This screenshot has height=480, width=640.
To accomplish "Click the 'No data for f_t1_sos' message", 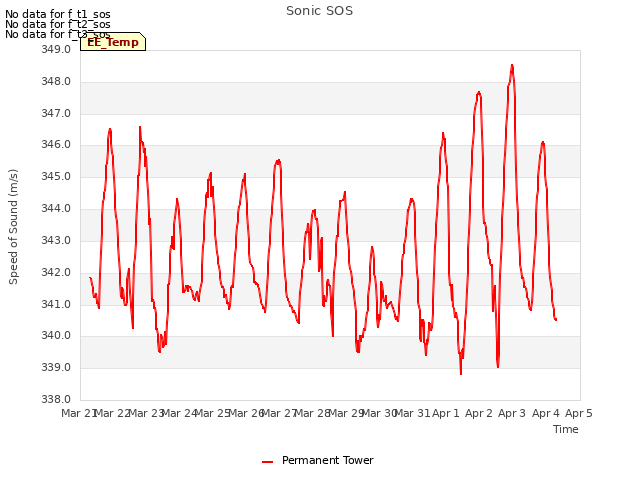I will pos(58,14).
